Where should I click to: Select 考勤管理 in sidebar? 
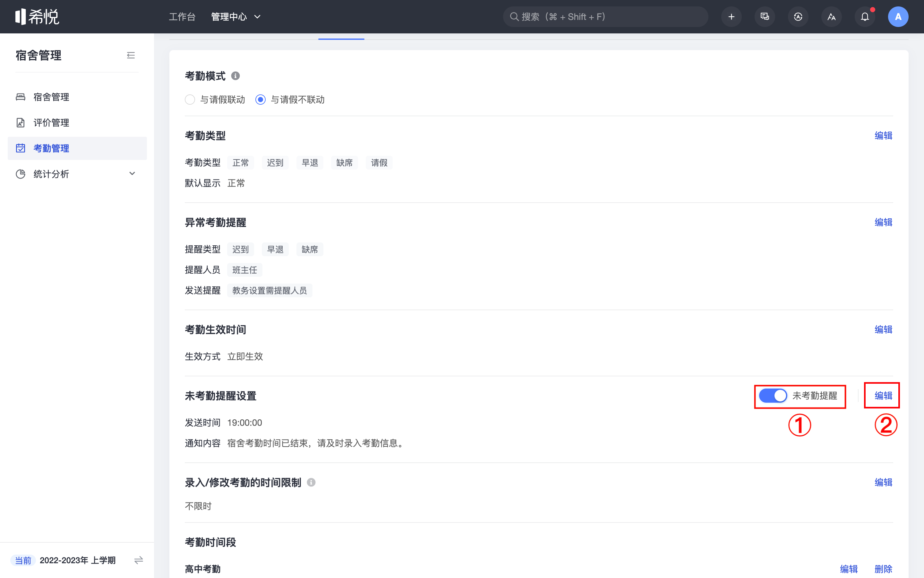[77, 148]
